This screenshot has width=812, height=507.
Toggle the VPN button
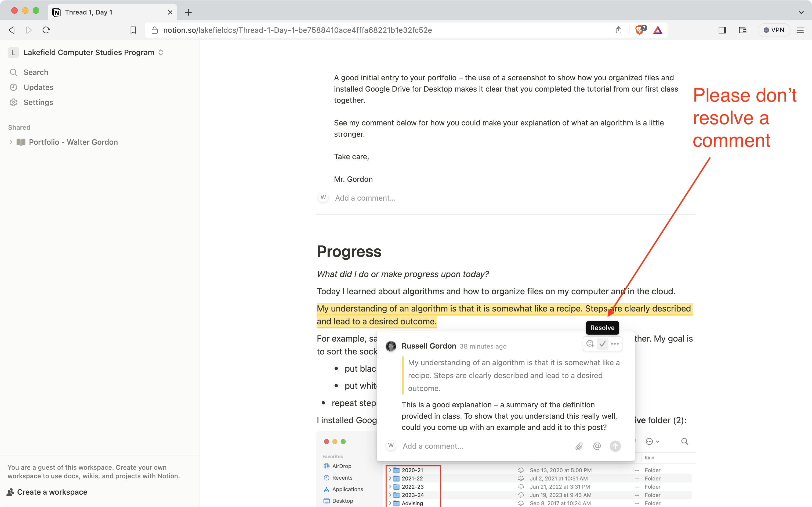coord(774,30)
